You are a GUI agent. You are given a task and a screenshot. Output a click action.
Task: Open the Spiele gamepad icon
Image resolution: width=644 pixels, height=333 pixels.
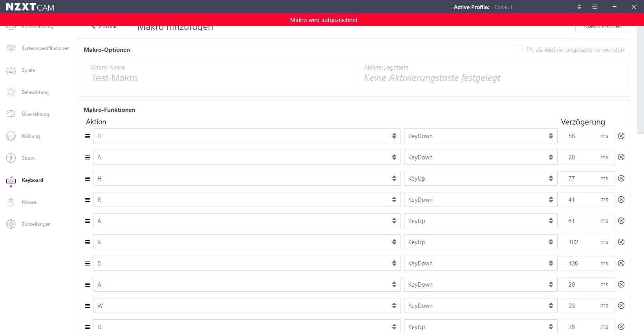(x=11, y=70)
